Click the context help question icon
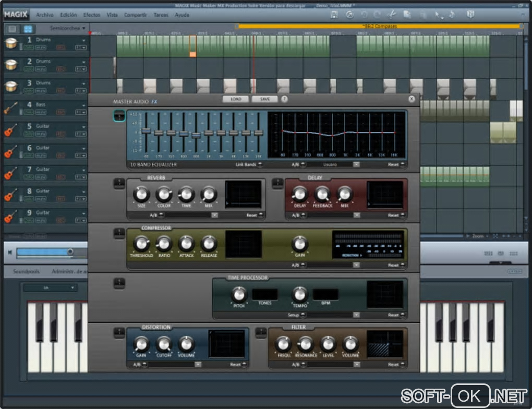Screen dimensions: 532x409 (470, 14)
